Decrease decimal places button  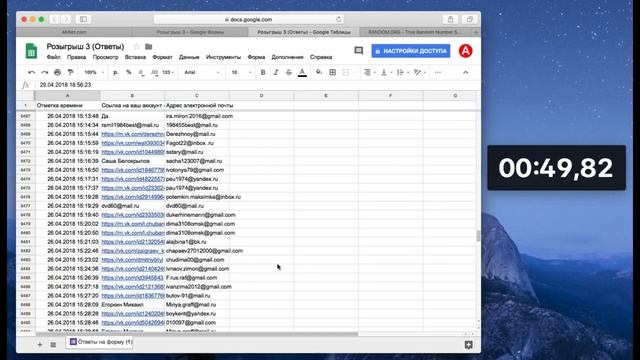(141, 72)
